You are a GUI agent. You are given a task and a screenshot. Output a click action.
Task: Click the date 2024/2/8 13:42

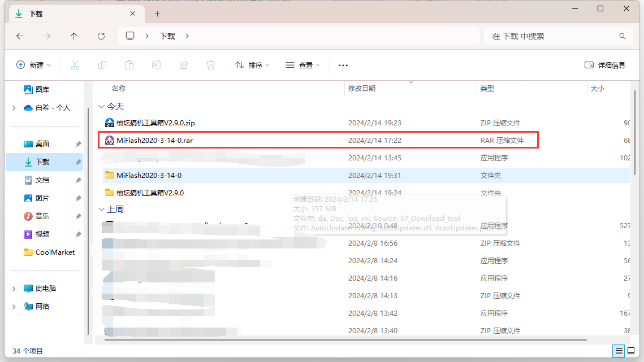(x=373, y=313)
